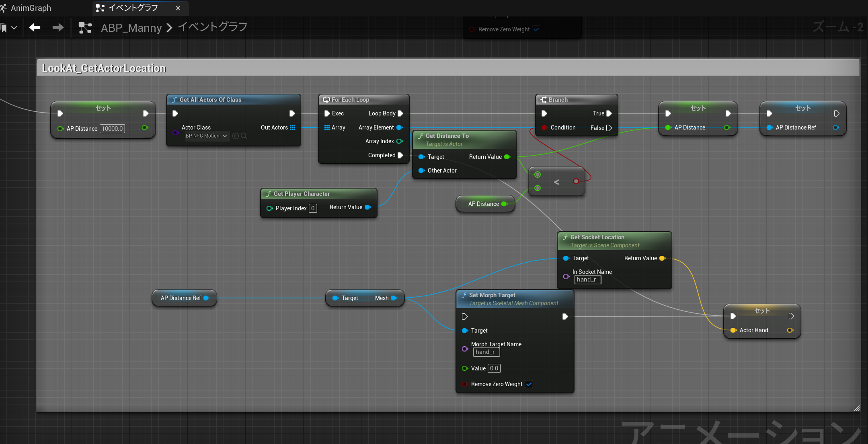The width and height of the screenshot is (868, 444).
Task: Click the red Condition pin on Branch
Action: [x=544, y=127]
